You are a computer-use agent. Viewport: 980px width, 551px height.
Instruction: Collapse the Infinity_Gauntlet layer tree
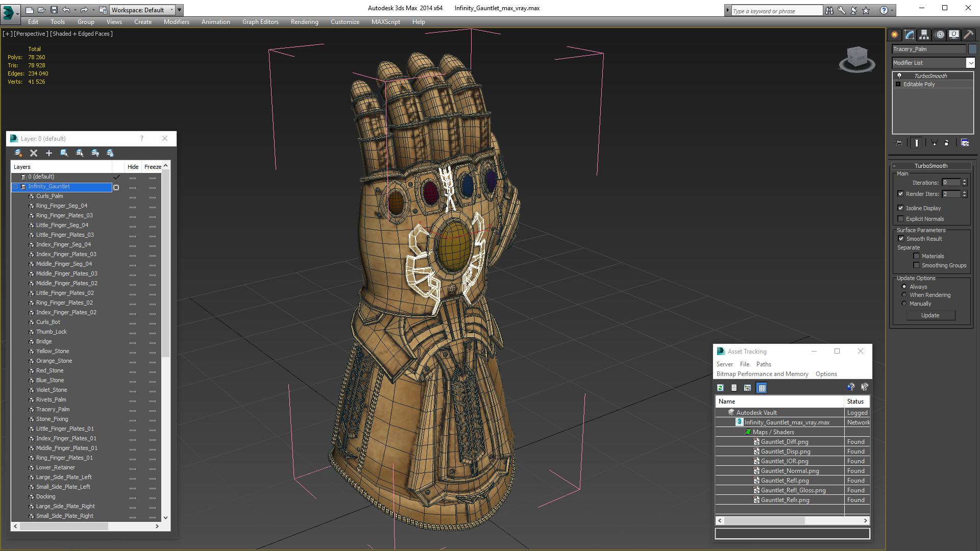coord(15,187)
